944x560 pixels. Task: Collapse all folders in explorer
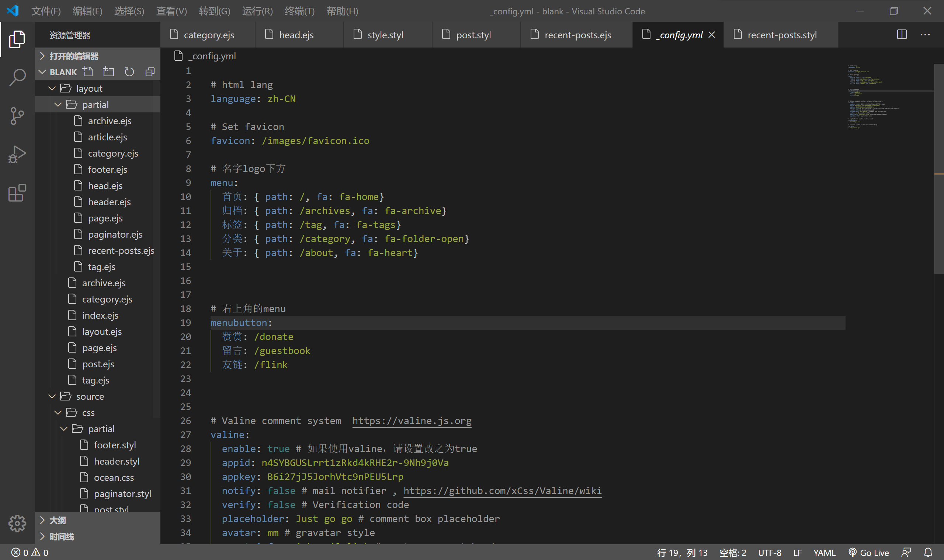[x=150, y=72]
